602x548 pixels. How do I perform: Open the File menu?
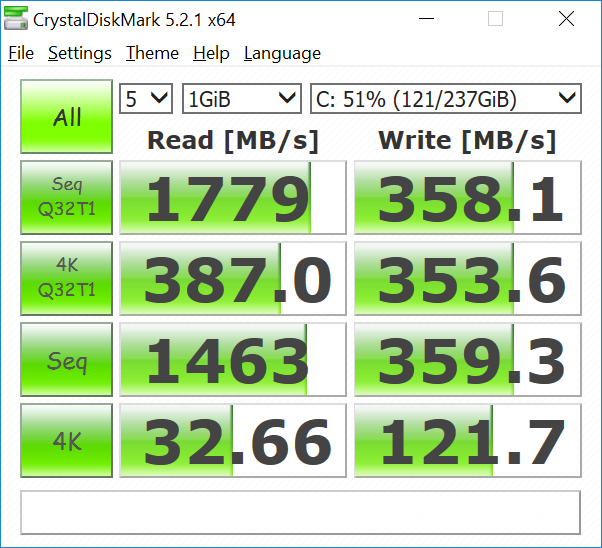21,53
